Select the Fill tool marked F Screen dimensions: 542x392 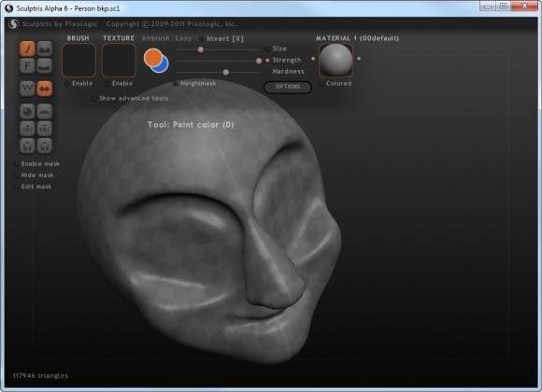[27, 65]
